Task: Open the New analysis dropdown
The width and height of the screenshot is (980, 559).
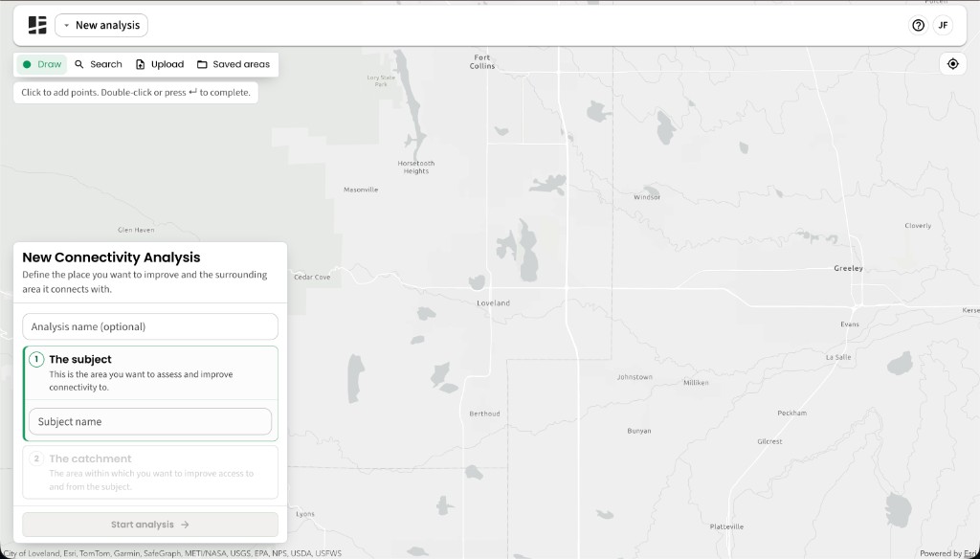Action: [101, 25]
